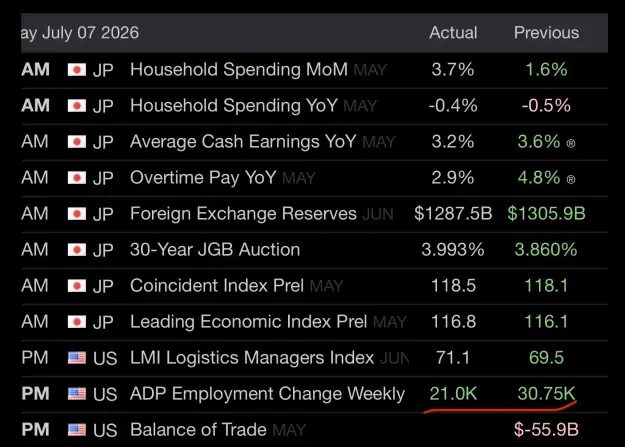Click the Japan flag beside Household Spending MoM
Screen dimensions: 625x447
(x=77, y=70)
